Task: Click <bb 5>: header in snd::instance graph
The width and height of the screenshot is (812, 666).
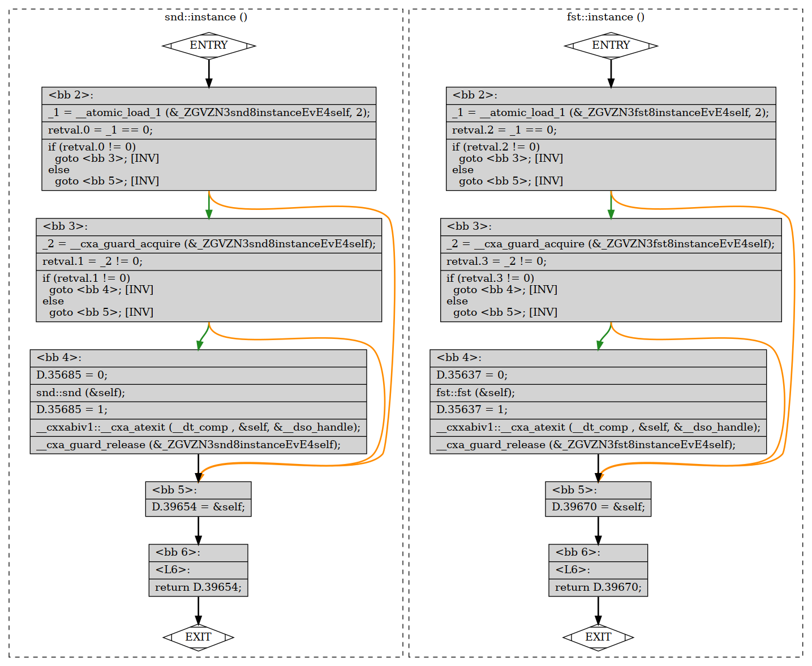Action: pos(198,490)
